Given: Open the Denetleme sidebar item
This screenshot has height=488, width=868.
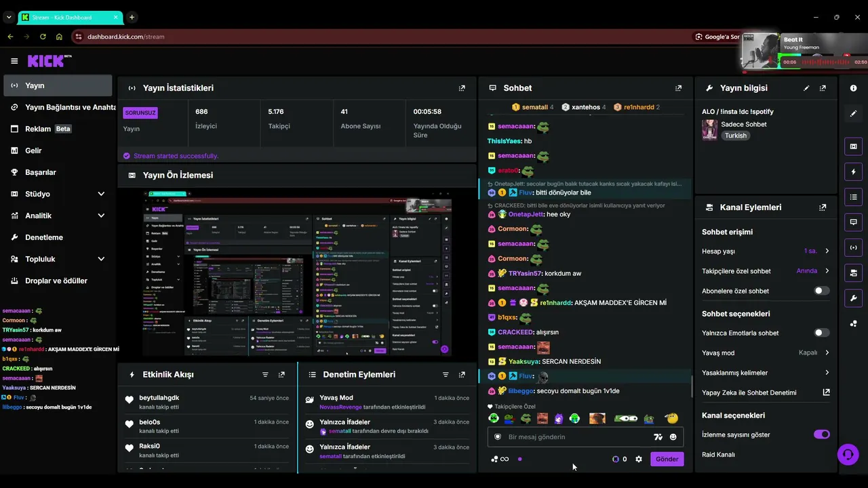Looking at the screenshot, I should point(58,237).
